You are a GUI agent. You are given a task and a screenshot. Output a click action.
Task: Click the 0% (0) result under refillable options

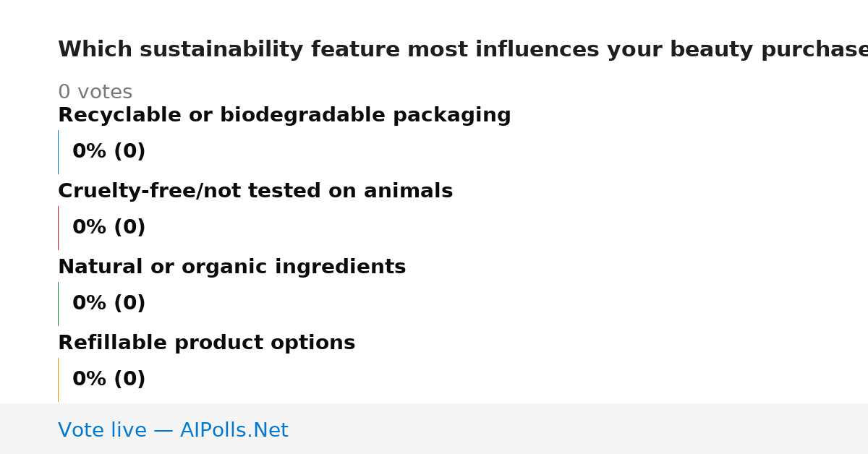click(x=109, y=380)
